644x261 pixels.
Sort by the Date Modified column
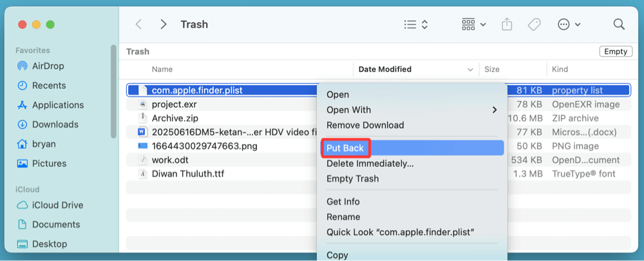click(x=385, y=70)
